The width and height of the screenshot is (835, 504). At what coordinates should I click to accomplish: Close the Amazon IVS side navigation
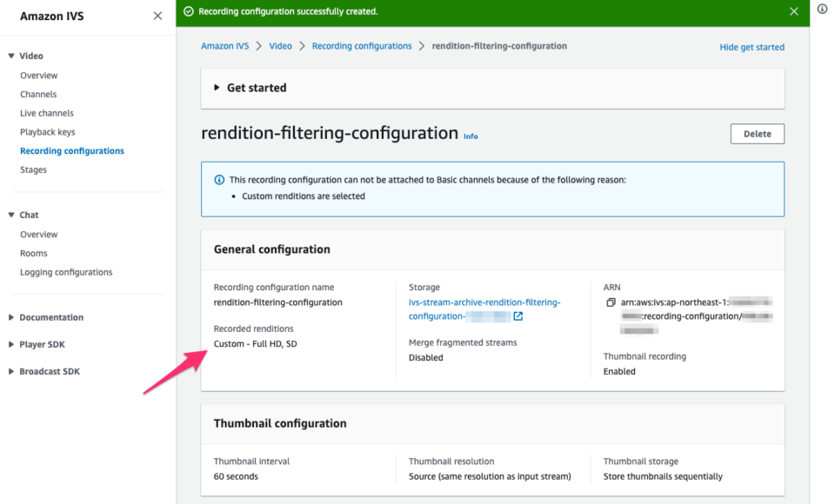pos(157,16)
